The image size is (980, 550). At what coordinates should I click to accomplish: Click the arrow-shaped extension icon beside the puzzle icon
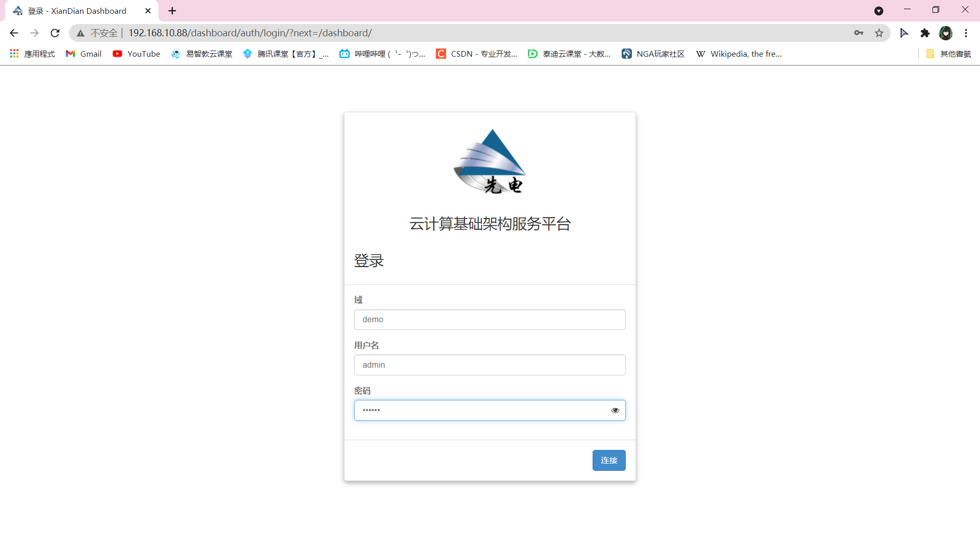tap(904, 33)
